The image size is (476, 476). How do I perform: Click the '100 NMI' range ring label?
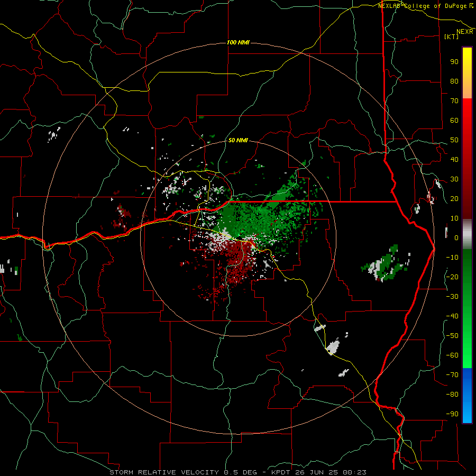238,42
